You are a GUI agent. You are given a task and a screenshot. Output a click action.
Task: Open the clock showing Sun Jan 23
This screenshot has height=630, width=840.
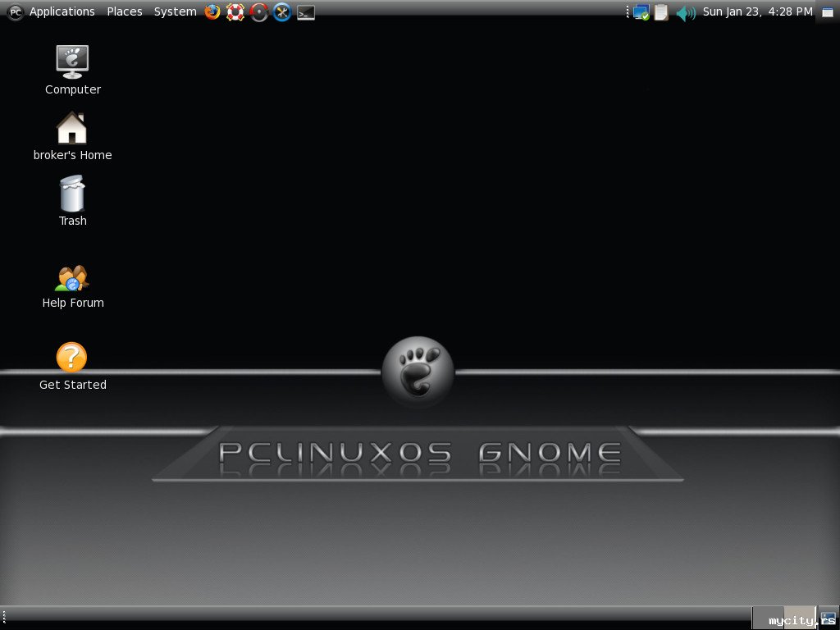pos(757,11)
